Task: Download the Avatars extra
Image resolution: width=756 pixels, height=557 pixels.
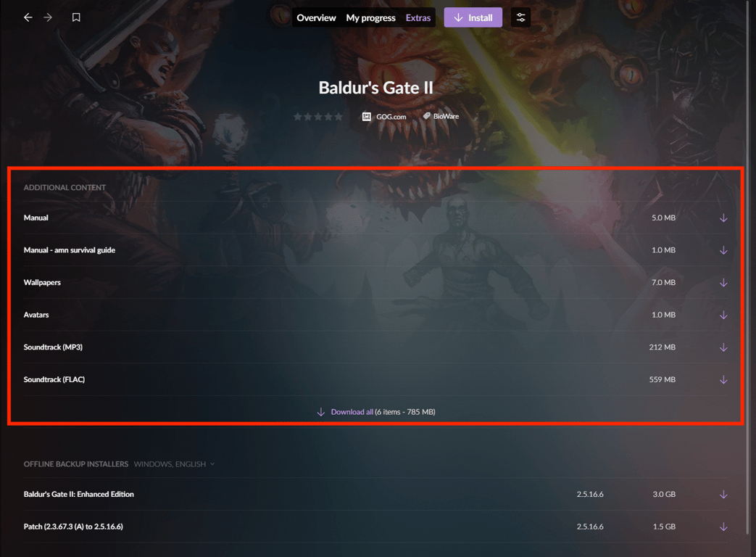Action: coord(723,315)
